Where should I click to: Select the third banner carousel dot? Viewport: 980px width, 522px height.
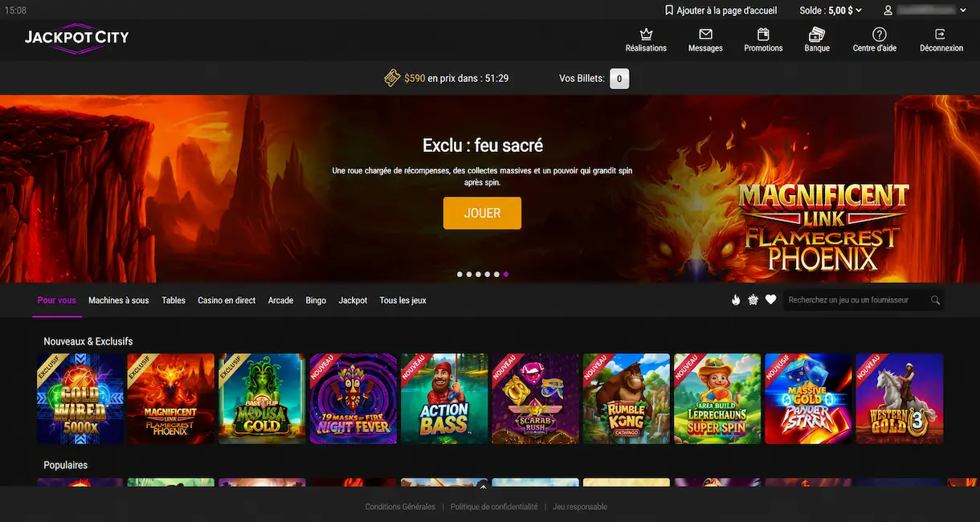point(478,275)
